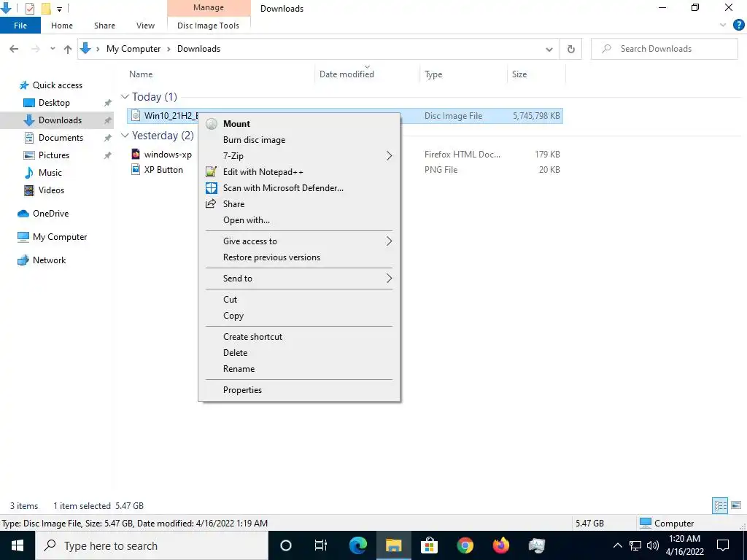Click the Search Downloads field
Viewport: 747px width, 560px height.
click(x=664, y=49)
